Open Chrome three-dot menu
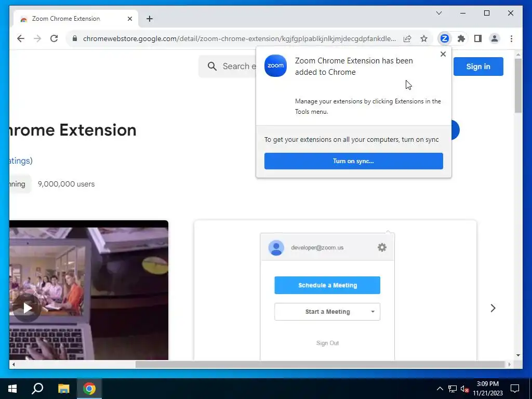 pyautogui.click(x=511, y=38)
